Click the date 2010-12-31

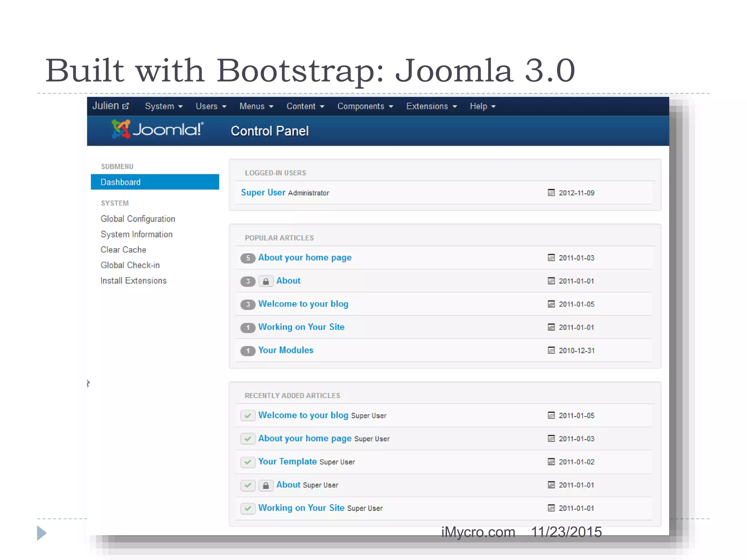(576, 350)
